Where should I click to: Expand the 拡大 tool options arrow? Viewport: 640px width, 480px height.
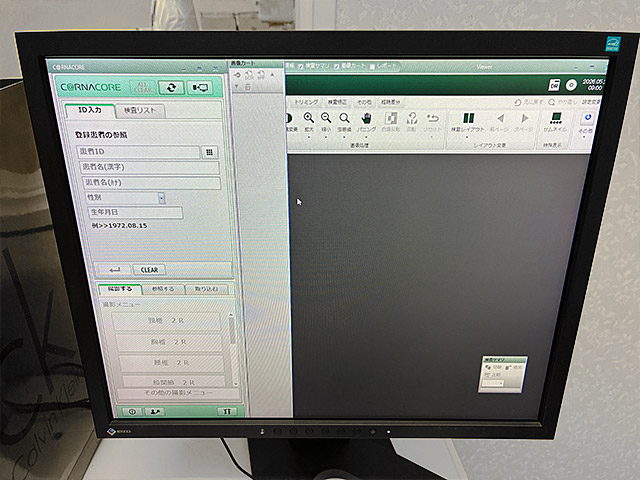pyautogui.click(x=309, y=137)
